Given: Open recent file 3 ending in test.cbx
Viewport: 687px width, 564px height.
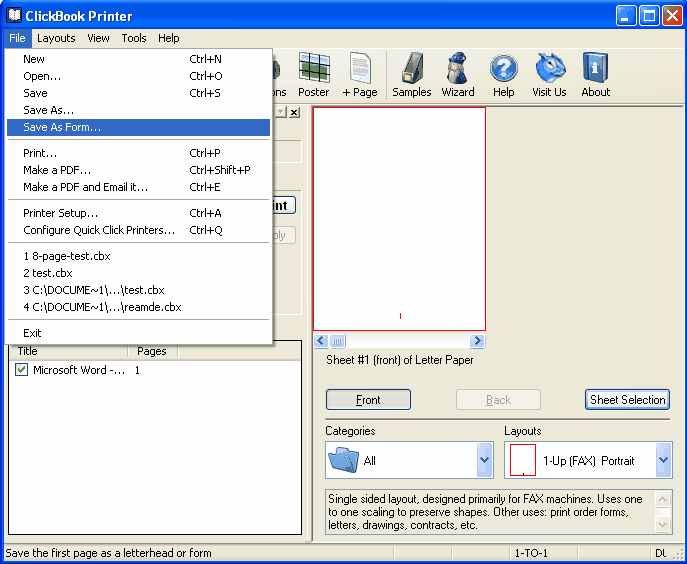Looking at the screenshot, I should [x=138, y=290].
